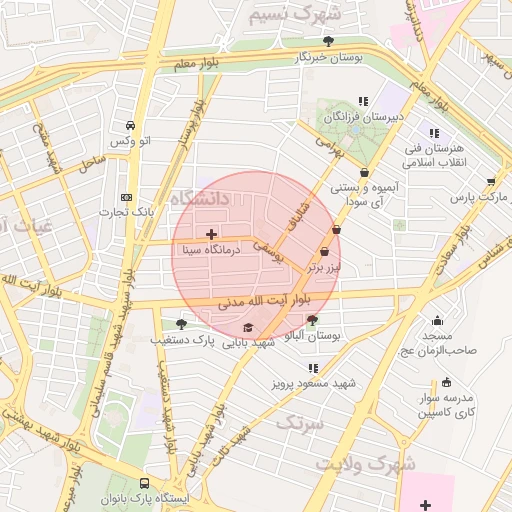The height and width of the screenshot is (512, 512).
Task: Click the mosque icon above مسجد صاحب‌الزمان
Action: coord(437,321)
